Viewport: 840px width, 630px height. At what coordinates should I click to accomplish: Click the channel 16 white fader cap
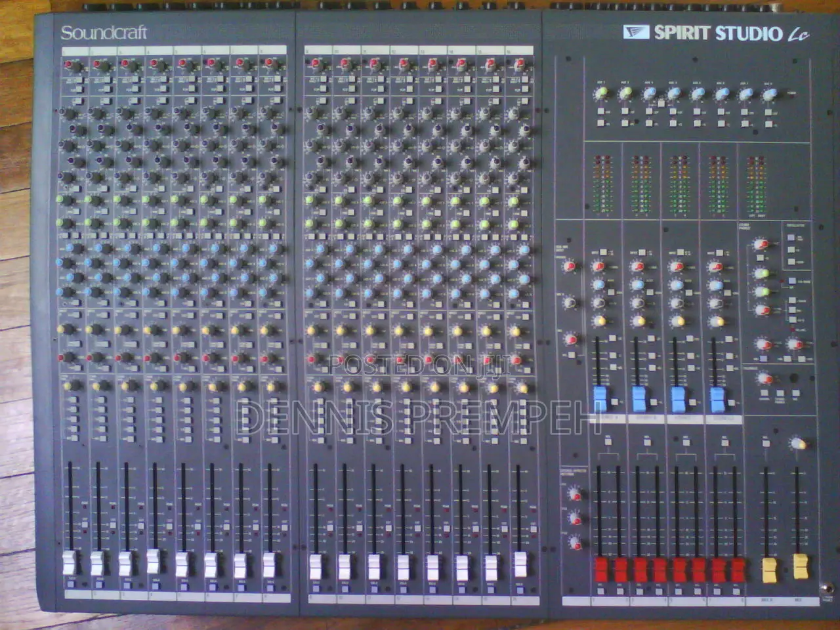520,564
